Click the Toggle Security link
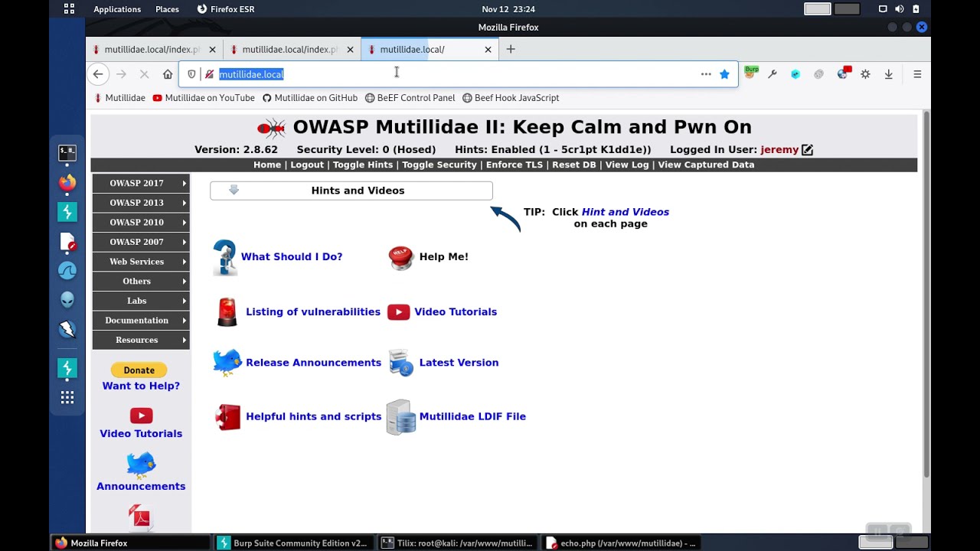The image size is (980, 551). [439, 165]
